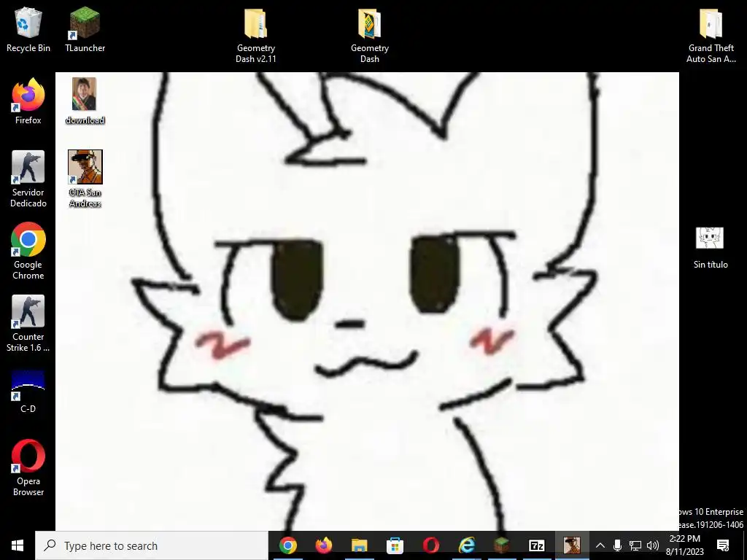Click the Type here to search box
The width and height of the screenshot is (747, 560).
(x=152, y=545)
